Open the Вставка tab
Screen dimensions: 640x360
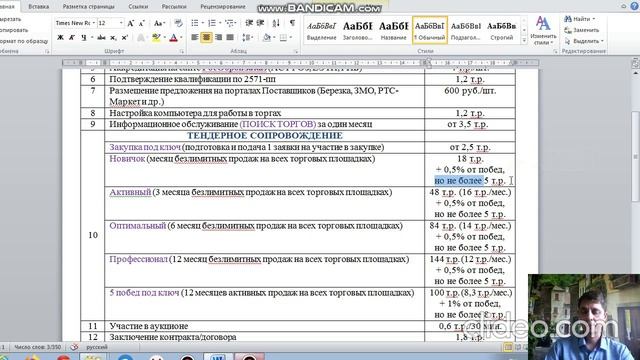click(x=39, y=7)
